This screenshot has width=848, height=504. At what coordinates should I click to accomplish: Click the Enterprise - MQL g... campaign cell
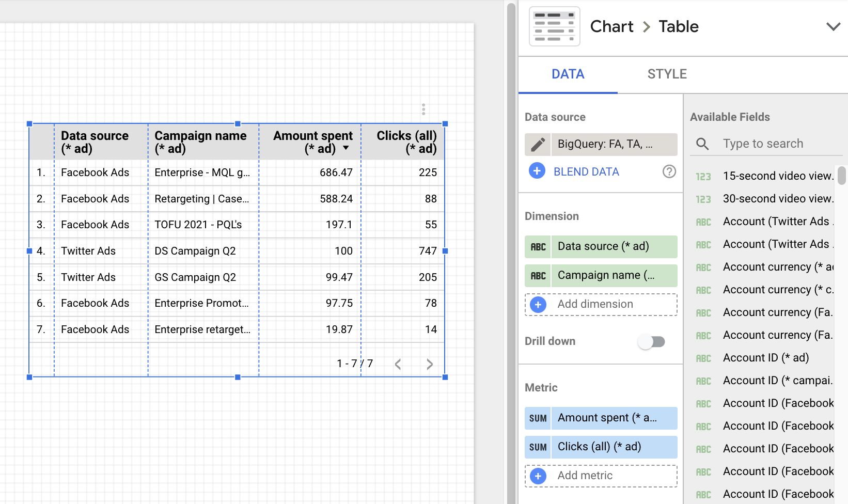tap(202, 172)
